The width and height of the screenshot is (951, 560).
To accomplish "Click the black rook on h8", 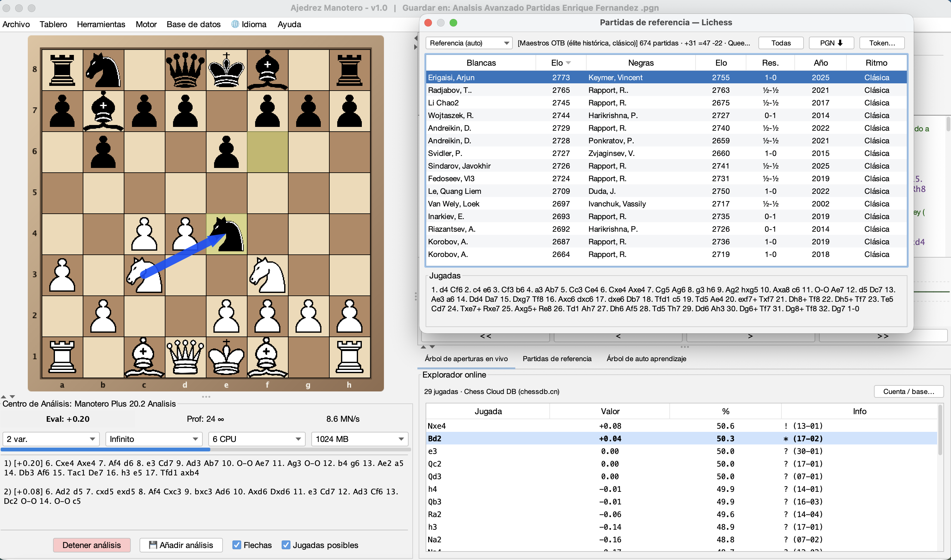I will point(350,70).
